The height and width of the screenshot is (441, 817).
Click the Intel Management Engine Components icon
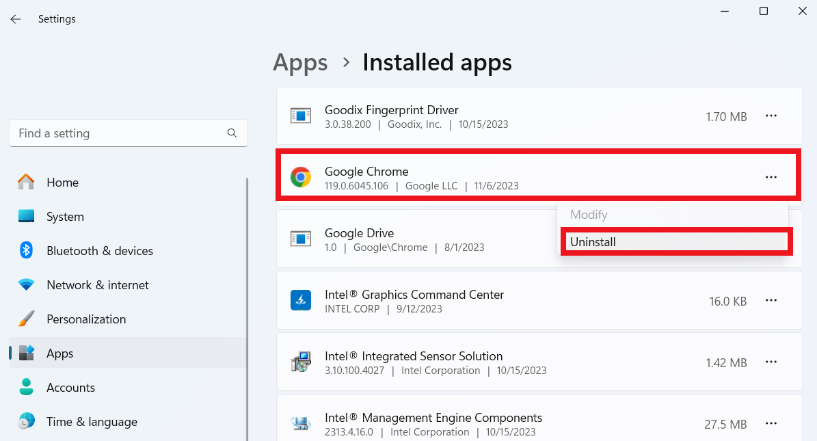pyautogui.click(x=301, y=423)
